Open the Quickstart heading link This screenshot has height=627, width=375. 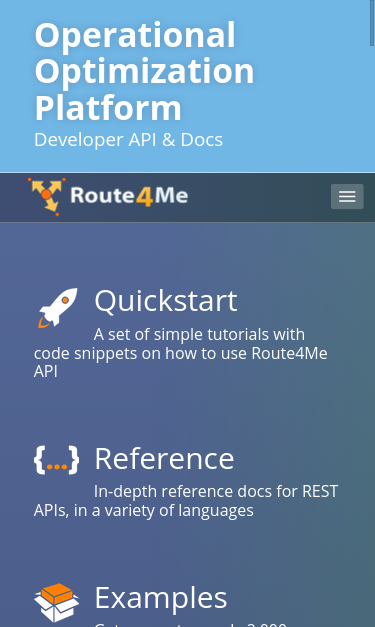click(x=166, y=301)
